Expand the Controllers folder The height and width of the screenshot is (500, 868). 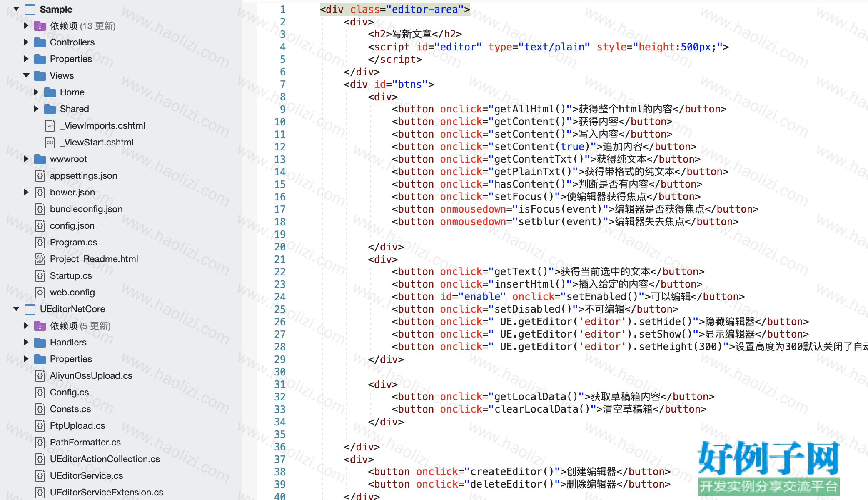click(26, 42)
